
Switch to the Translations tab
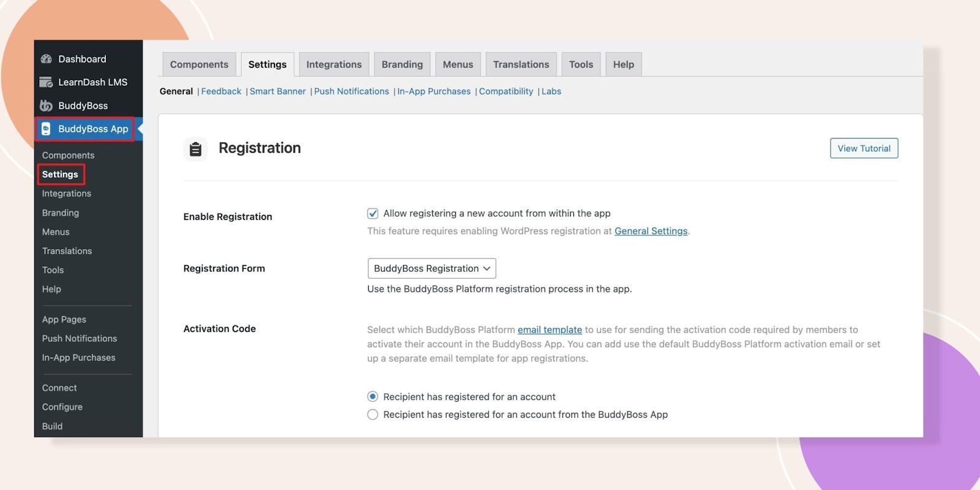click(521, 64)
